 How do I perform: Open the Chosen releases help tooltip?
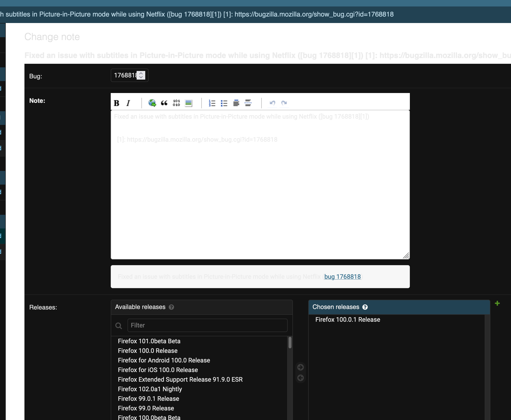coord(365,307)
